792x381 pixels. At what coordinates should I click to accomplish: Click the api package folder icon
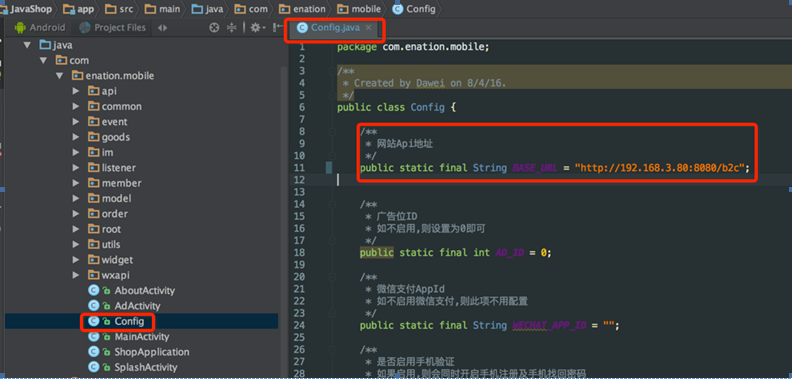(x=93, y=91)
